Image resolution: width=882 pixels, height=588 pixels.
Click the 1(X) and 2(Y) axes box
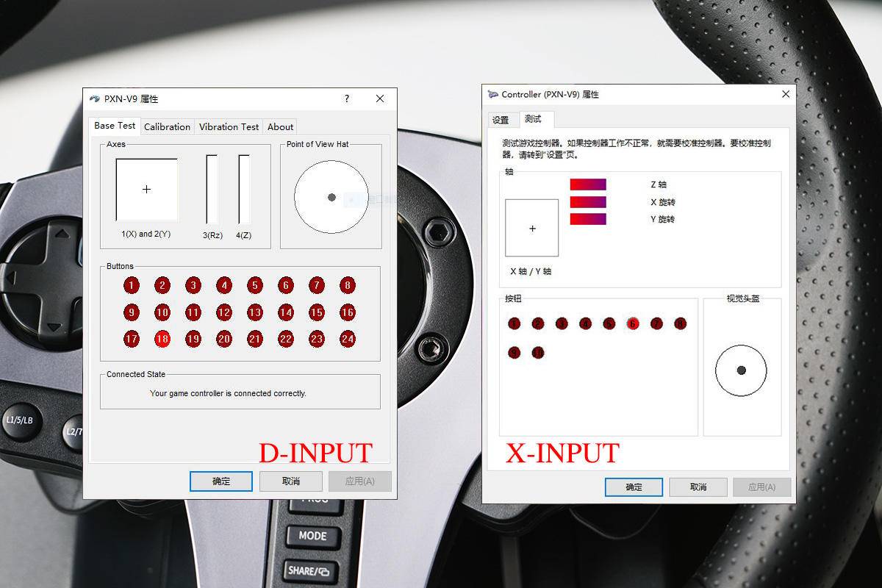[146, 190]
